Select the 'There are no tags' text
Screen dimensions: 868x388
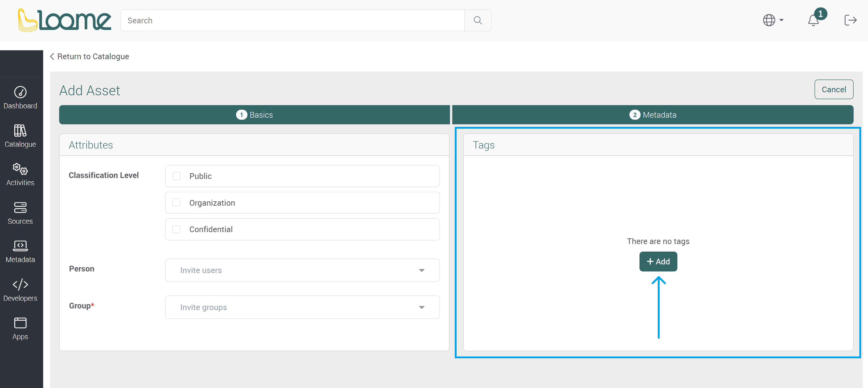coord(658,241)
